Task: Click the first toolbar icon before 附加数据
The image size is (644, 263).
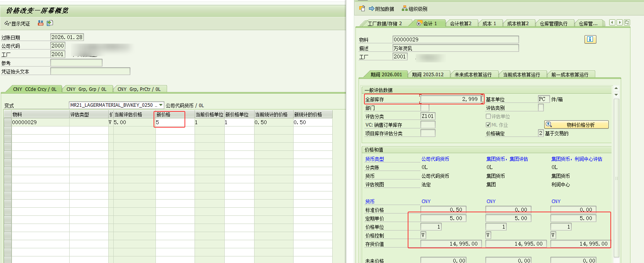Action: click(362, 9)
